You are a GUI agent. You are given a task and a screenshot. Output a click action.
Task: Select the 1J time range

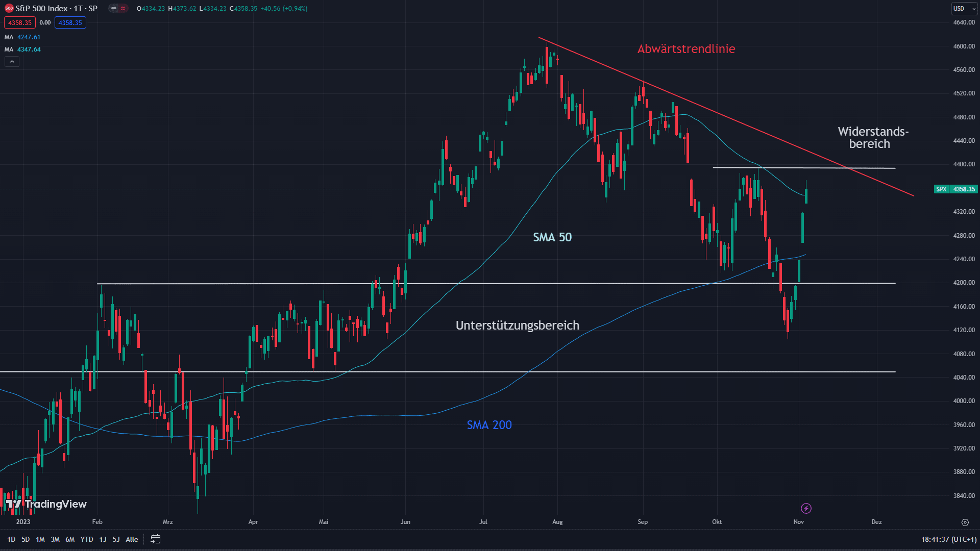tap(103, 539)
